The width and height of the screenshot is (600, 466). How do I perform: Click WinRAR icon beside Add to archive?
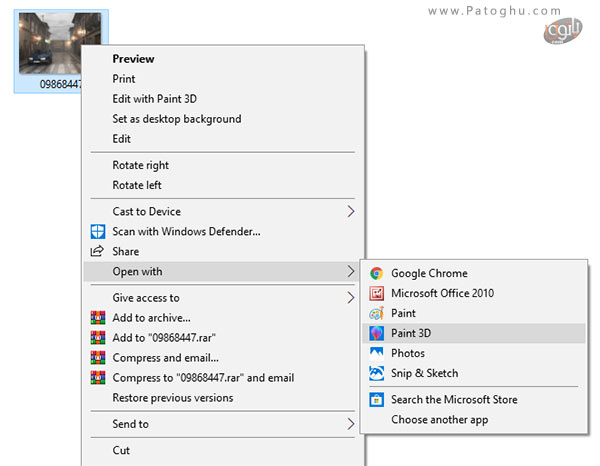(x=98, y=318)
